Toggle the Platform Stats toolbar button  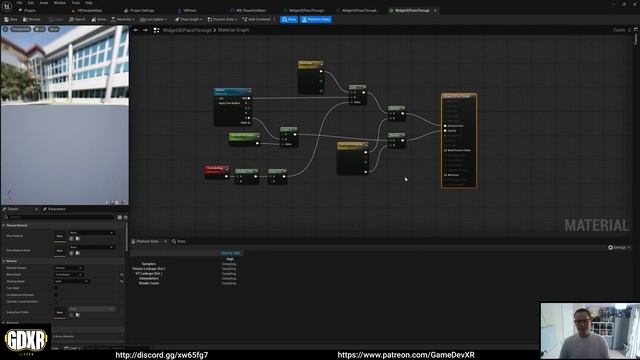(x=316, y=19)
